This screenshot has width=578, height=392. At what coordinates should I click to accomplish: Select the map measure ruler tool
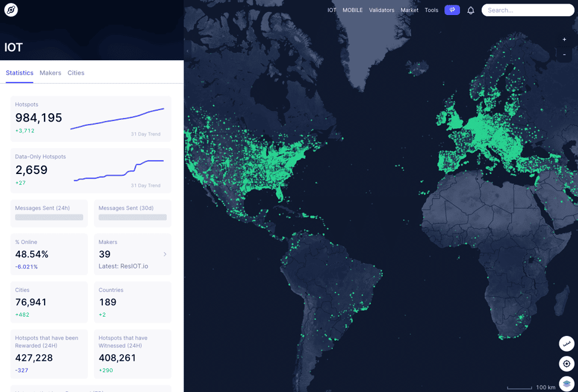click(x=567, y=344)
